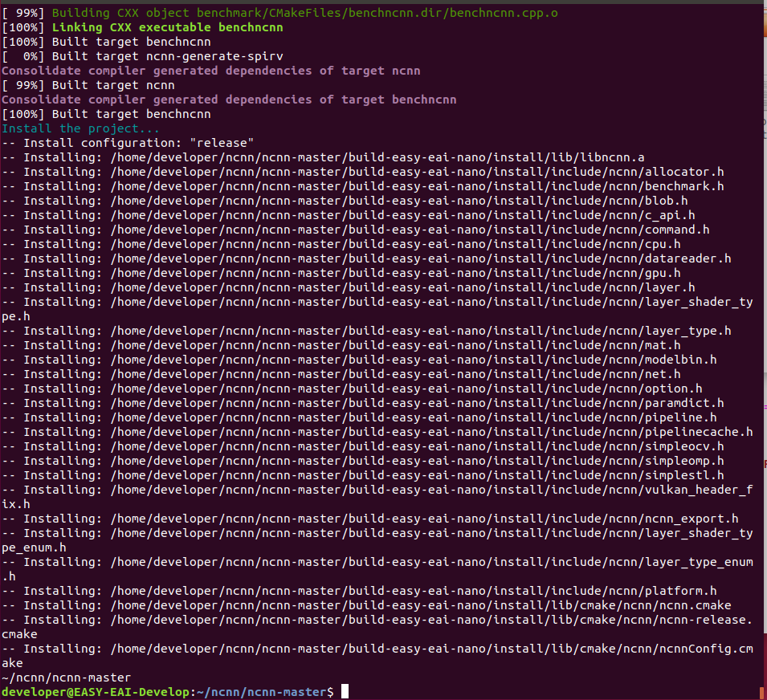Click the terminal cursor at the prompt

coord(345,691)
